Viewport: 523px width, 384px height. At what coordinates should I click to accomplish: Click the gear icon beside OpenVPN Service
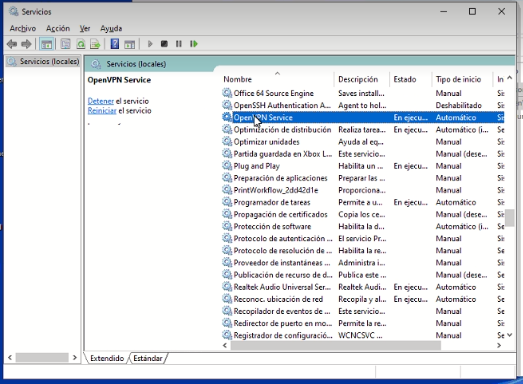[227, 117]
